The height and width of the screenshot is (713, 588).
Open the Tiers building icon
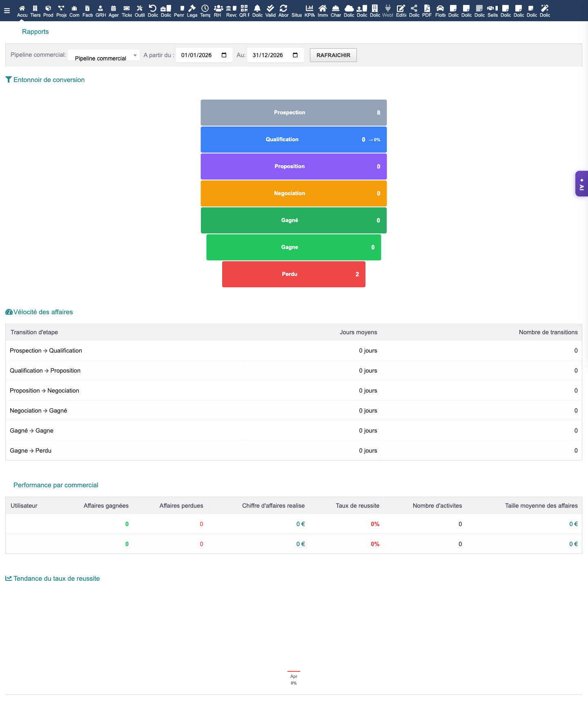pyautogui.click(x=35, y=9)
